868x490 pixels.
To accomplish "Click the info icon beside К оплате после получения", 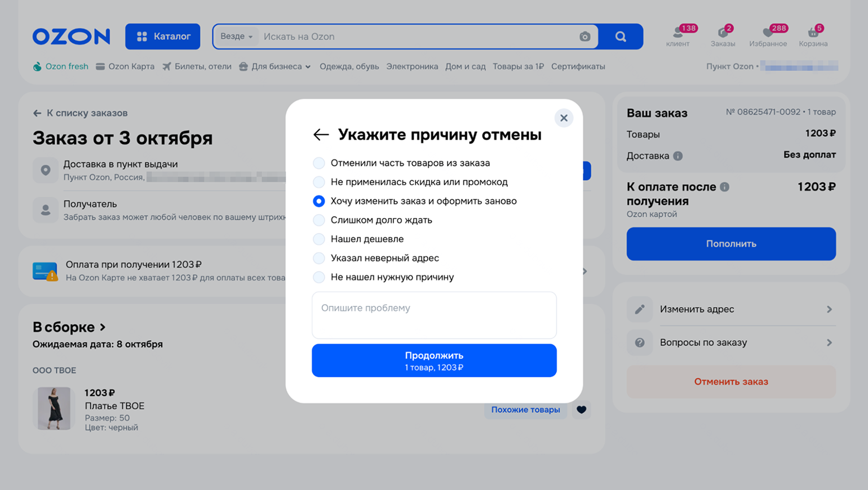I will tap(724, 187).
